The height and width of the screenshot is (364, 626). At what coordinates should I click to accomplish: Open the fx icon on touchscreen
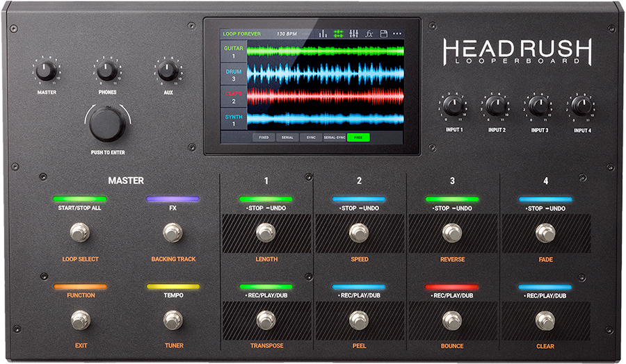click(369, 33)
